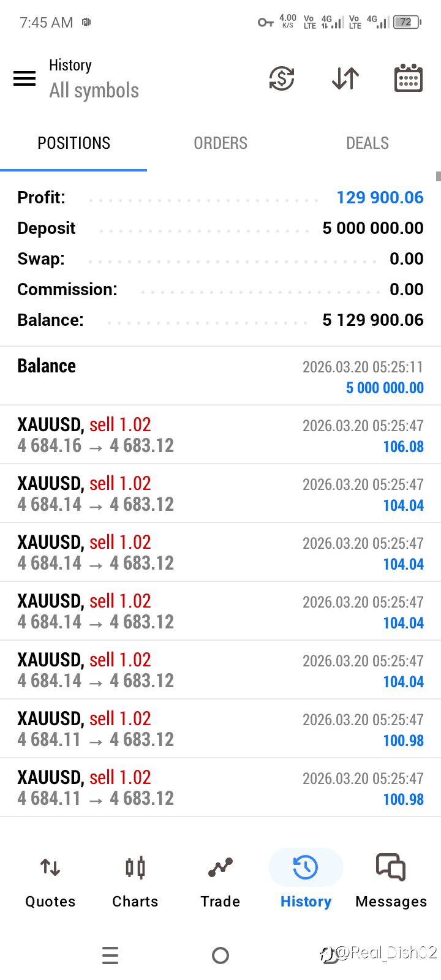Tap the total Profit value 129 900.06
Image resolution: width=441 pixels, height=980 pixels.
380,198
